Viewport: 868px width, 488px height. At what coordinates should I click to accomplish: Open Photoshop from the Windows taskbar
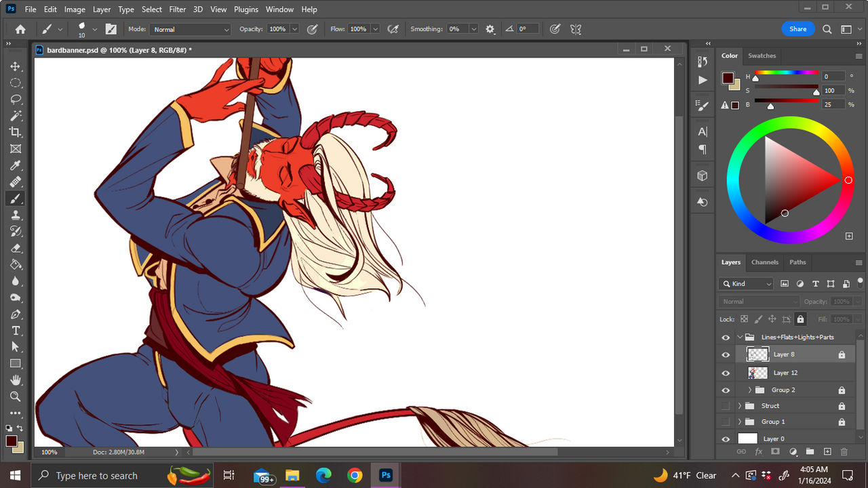[385, 475]
